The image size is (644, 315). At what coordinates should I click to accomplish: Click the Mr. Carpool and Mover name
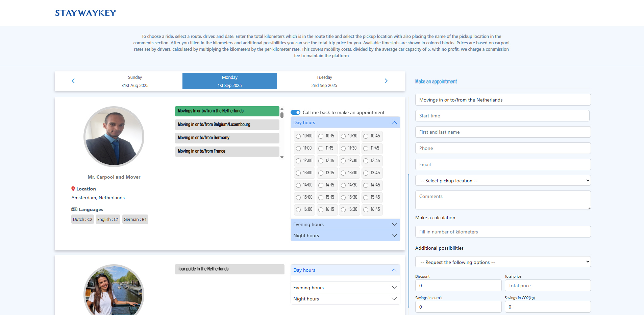[114, 177]
